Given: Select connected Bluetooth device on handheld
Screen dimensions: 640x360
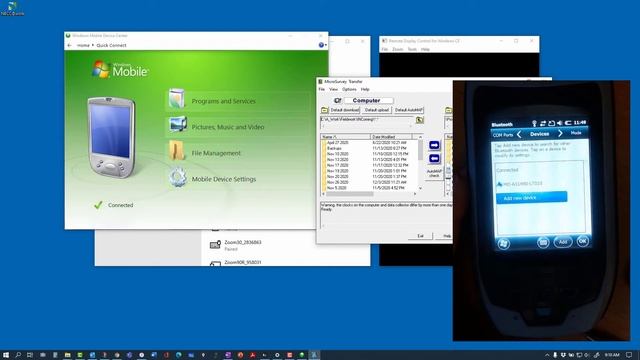Looking at the screenshot, I should point(520,184).
